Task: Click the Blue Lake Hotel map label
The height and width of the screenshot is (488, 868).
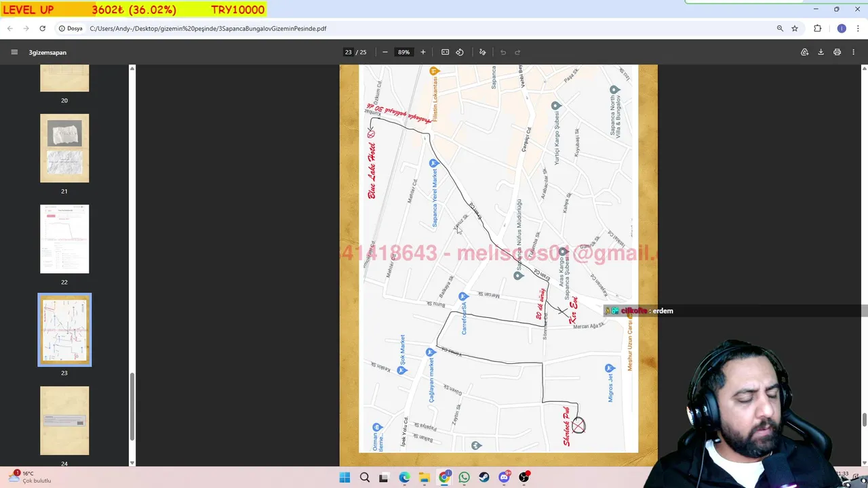Action: coord(372,171)
